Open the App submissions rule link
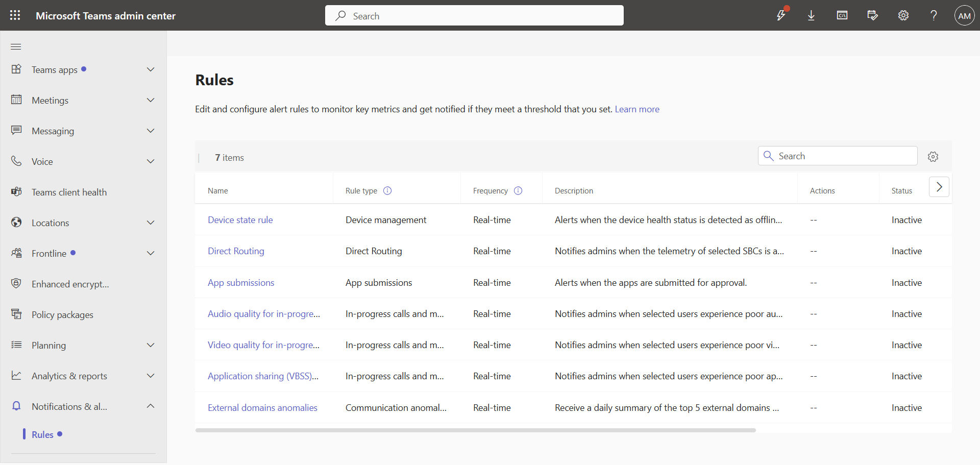This screenshot has width=980, height=465. [241, 283]
